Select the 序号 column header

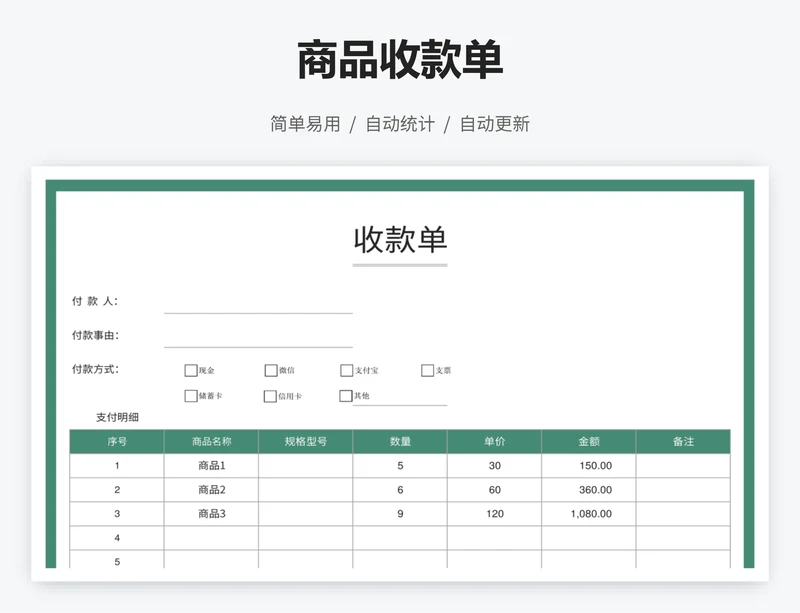pyautogui.click(x=117, y=442)
